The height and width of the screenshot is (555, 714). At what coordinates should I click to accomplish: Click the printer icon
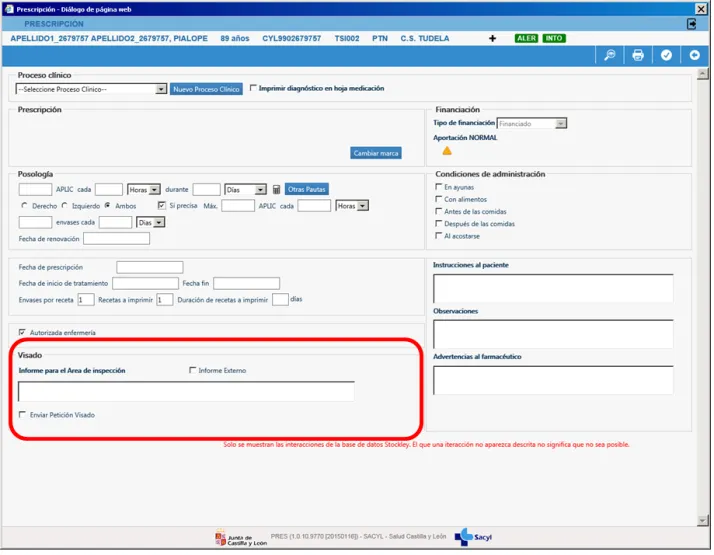[x=637, y=55]
